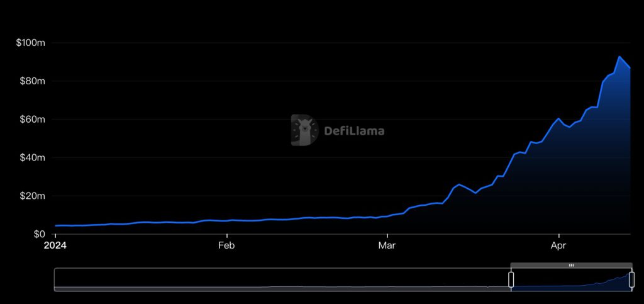The width and height of the screenshot is (644, 304).
Task: Click the rightmost end point of the blue line
Action: pos(630,68)
